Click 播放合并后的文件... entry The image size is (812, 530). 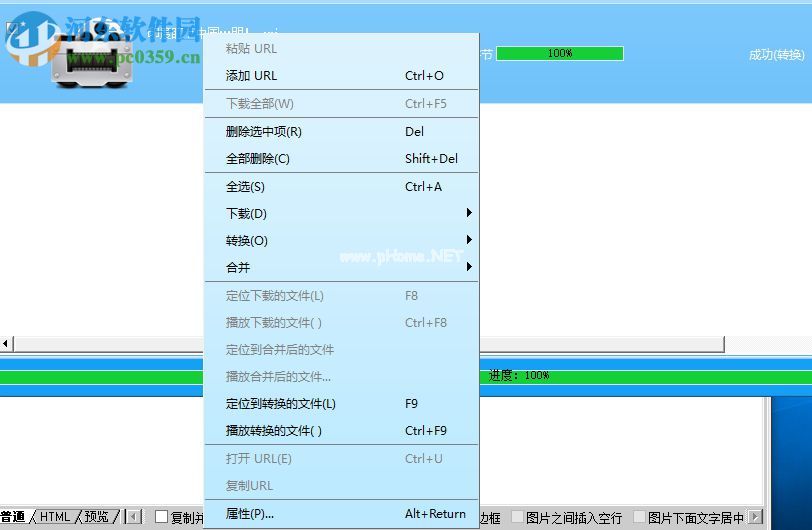click(341, 377)
